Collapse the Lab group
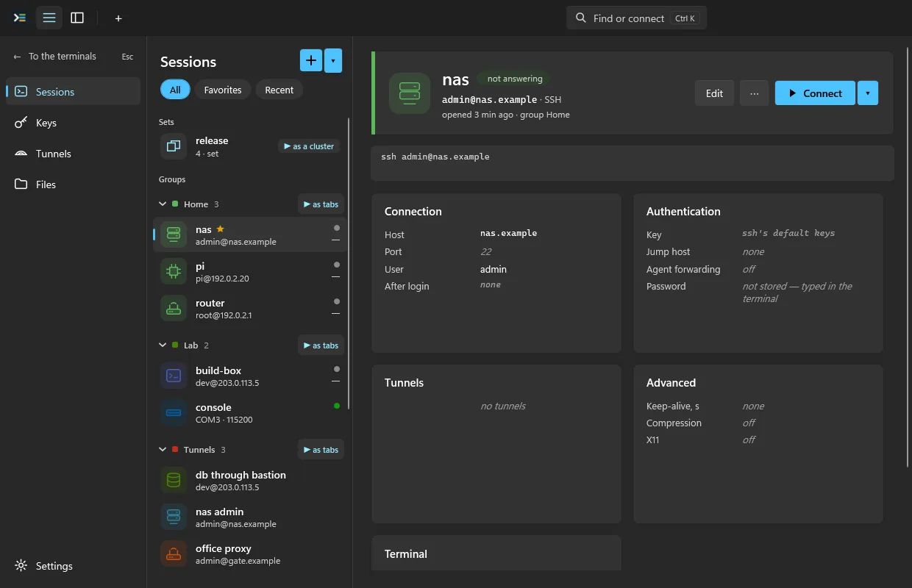 tap(163, 345)
